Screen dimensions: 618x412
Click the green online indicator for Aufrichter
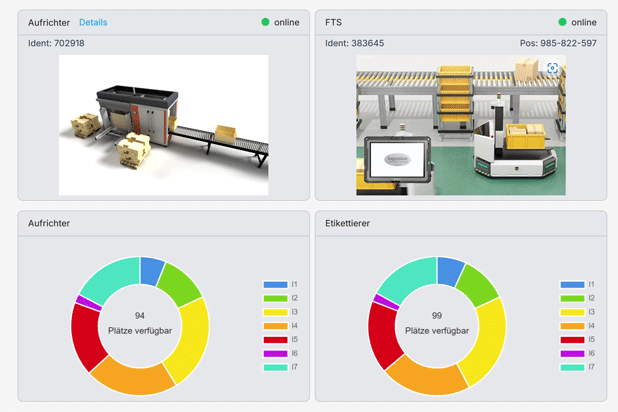(x=266, y=22)
